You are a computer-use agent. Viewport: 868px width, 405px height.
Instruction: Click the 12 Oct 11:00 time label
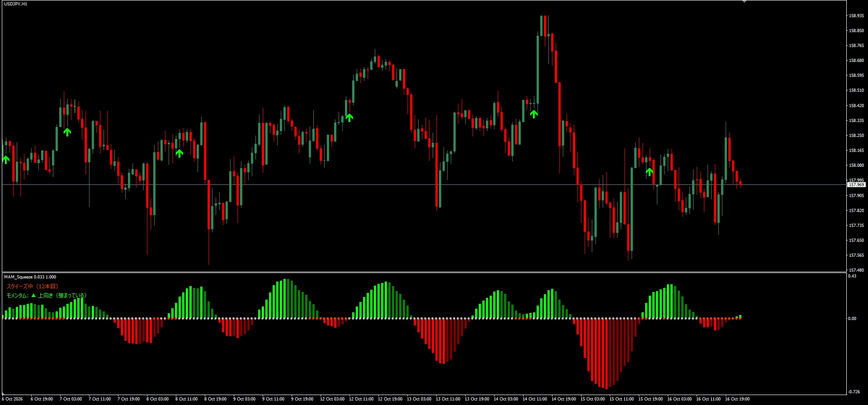[361, 399]
